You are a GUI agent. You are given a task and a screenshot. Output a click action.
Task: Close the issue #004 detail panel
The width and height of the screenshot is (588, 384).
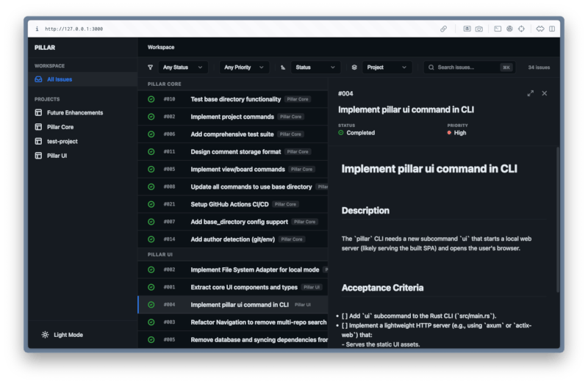545,93
